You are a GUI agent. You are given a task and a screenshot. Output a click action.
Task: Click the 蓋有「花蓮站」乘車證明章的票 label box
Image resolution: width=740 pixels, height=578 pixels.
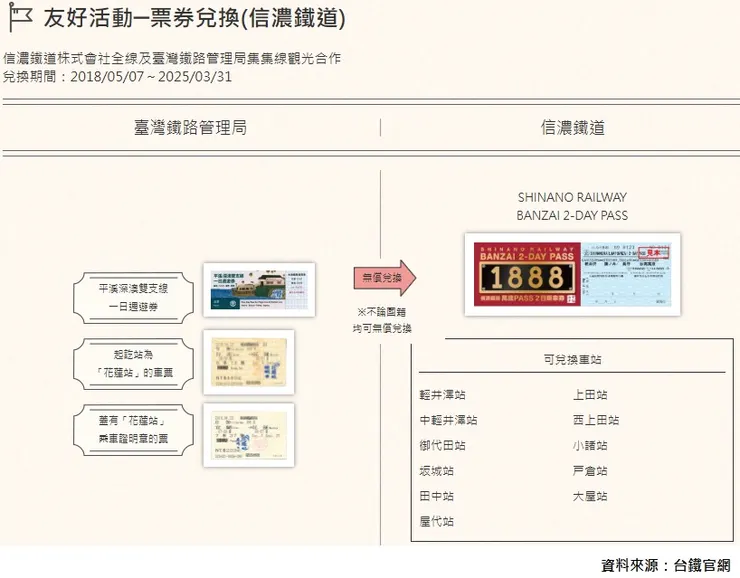coord(133,430)
